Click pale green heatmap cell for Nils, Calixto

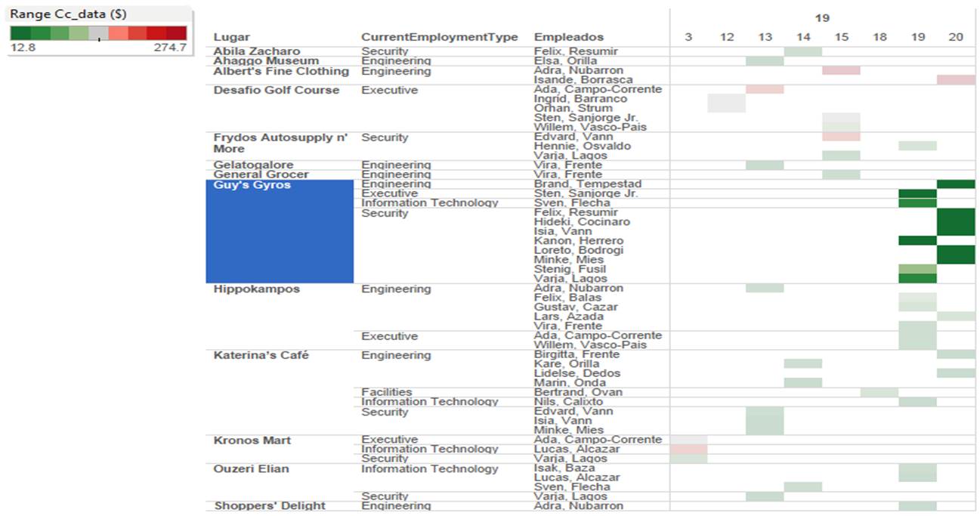pos(917,402)
